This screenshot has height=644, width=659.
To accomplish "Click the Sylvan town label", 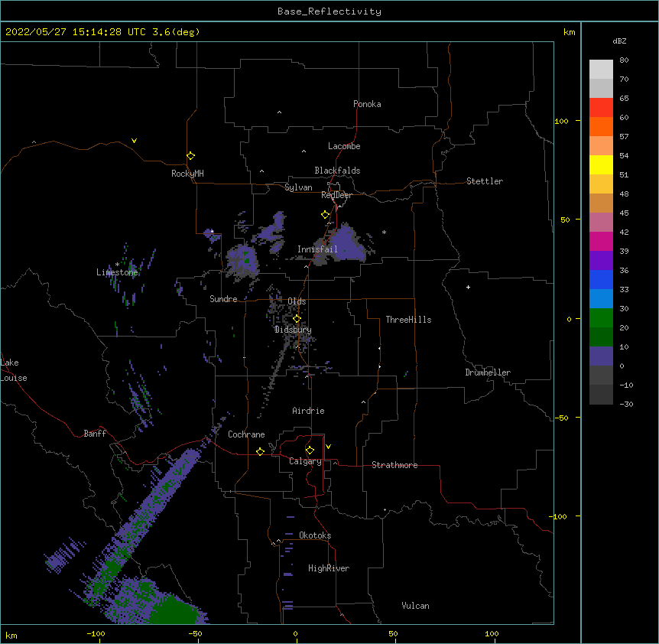I will pos(298,187).
